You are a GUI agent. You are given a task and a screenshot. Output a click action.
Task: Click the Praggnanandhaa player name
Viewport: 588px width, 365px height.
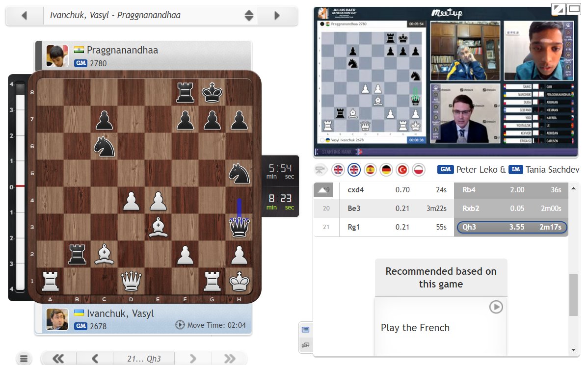[x=122, y=50]
